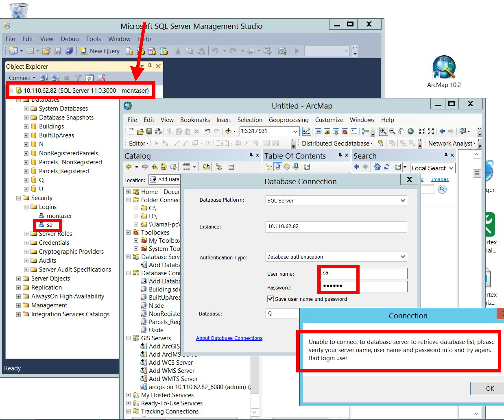Select the Zoom Out tool
The image size is (504, 420).
[x=392, y=131]
